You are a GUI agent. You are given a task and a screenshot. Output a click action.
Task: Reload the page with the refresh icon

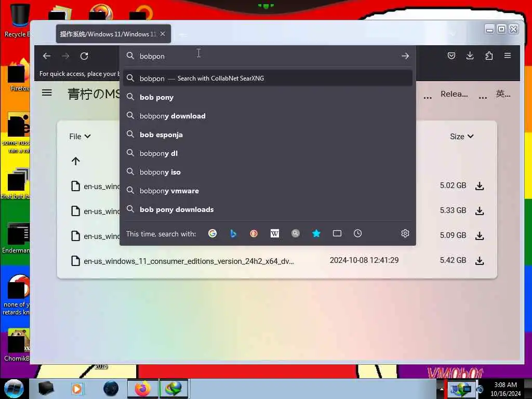pos(84,56)
